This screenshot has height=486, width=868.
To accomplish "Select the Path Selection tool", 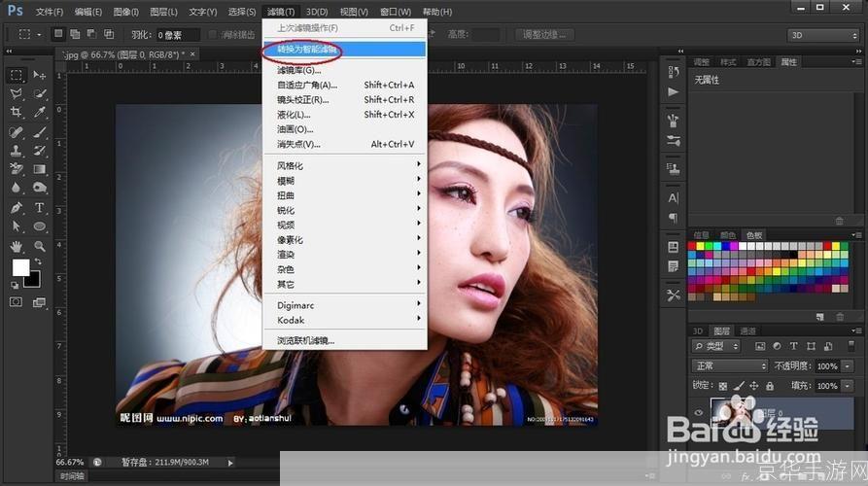I will [17, 226].
